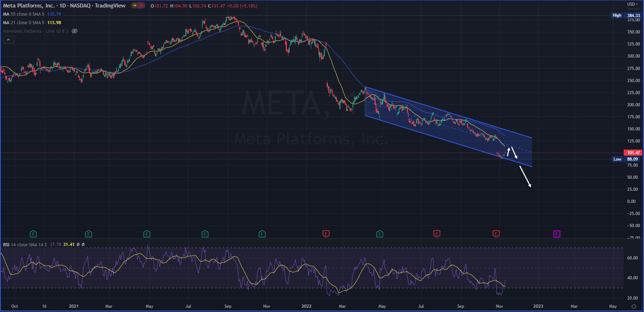Click the pink wave icon beside title
Viewport: 644px width, 312px height.
[x=141, y=6]
